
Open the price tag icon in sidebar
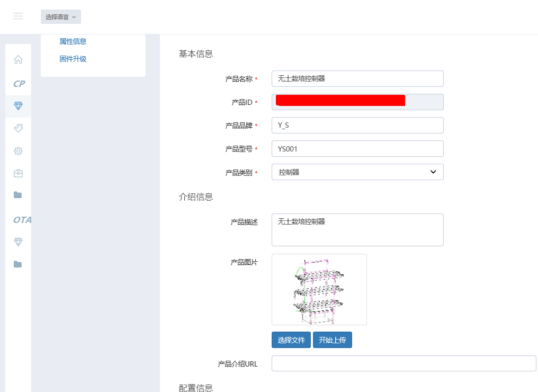click(18, 128)
